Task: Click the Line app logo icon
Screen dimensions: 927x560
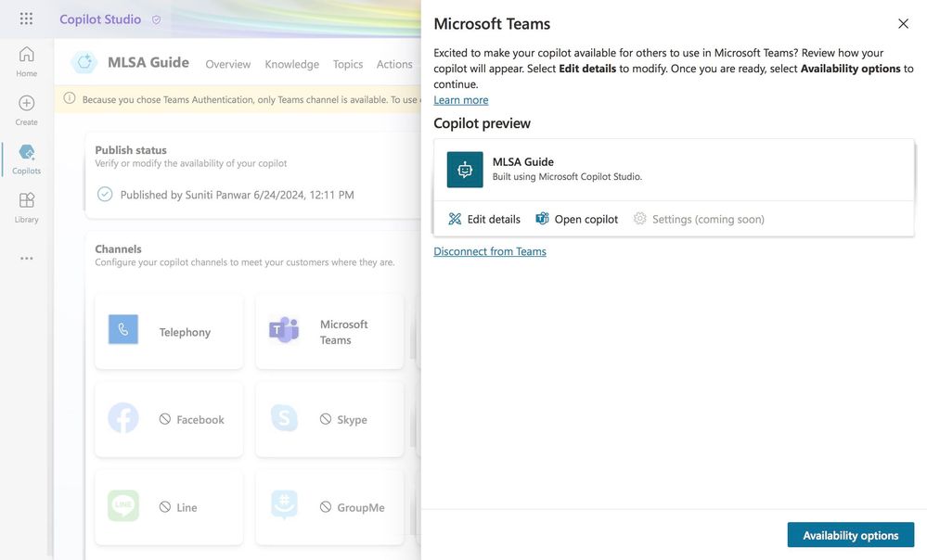Action: 123,505
